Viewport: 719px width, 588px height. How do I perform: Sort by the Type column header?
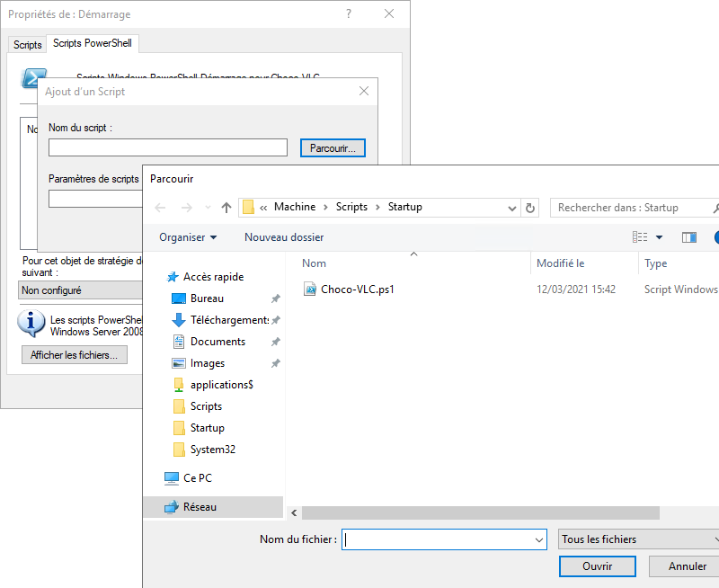tap(656, 263)
